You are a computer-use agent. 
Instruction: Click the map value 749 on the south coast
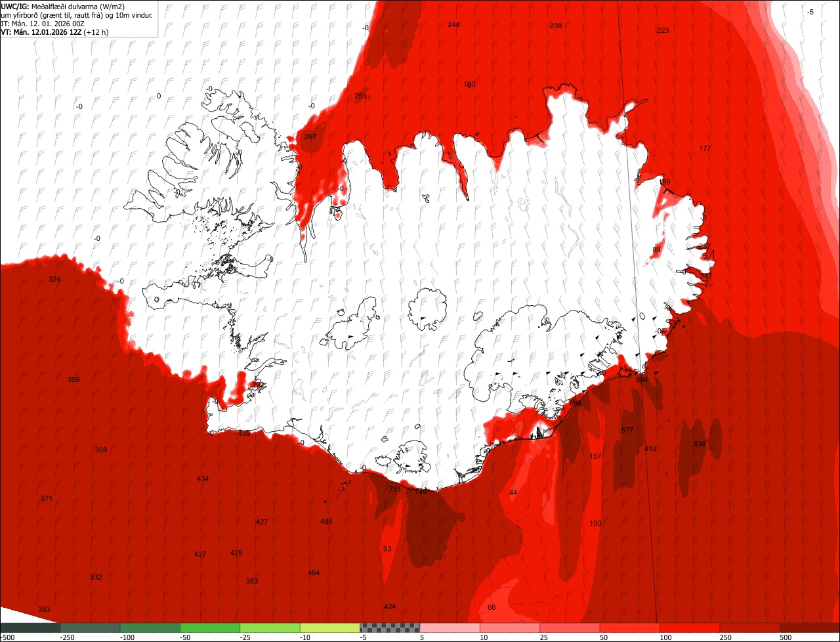(x=421, y=491)
